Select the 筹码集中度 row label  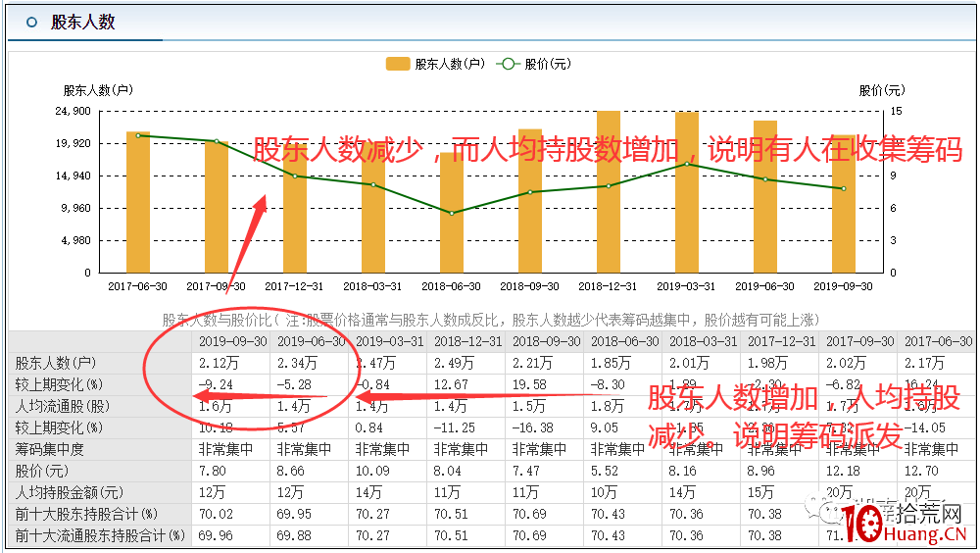tap(49, 449)
